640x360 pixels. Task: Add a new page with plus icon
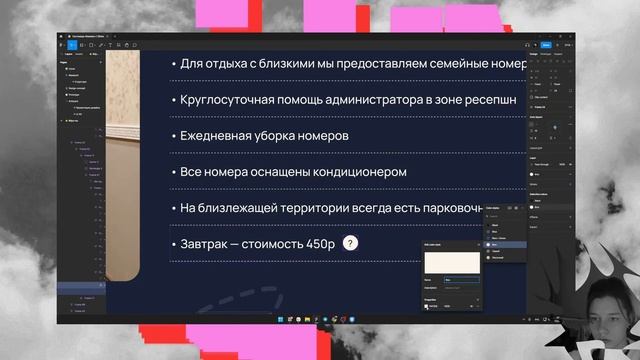click(x=101, y=62)
